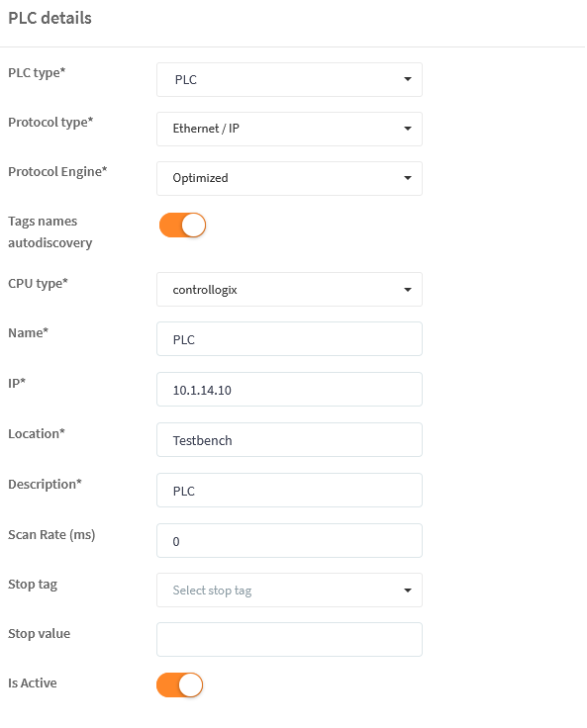Click the Name input field
Viewport: 587px width, 728px height.
[x=289, y=339]
